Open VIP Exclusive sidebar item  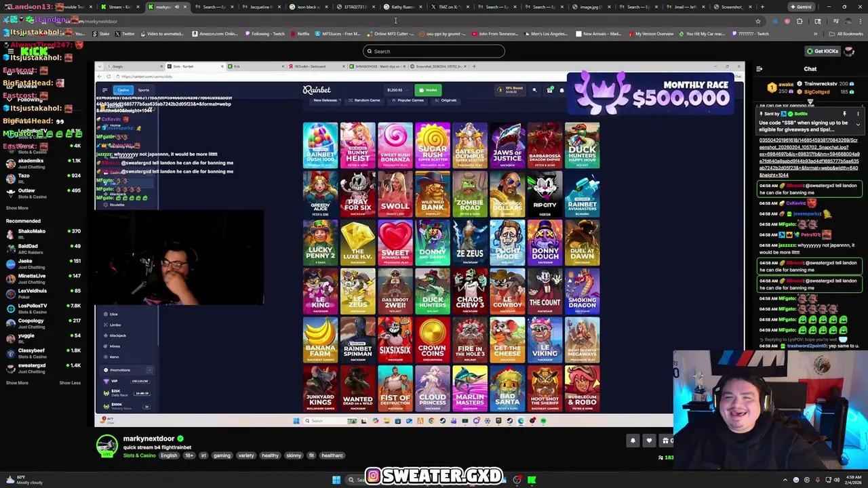(x=126, y=381)
